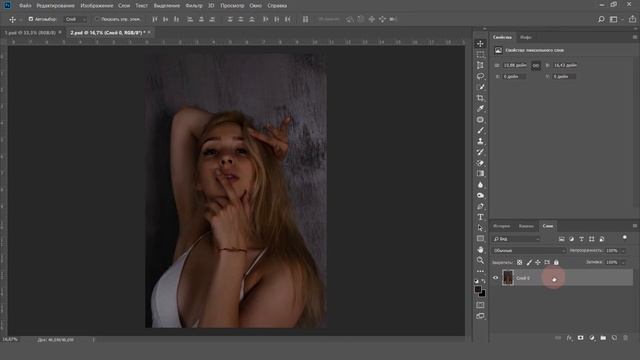The width and height of the screenshot is (640, 360).
Task: Select the Pen tool
Action: point(480,206)
